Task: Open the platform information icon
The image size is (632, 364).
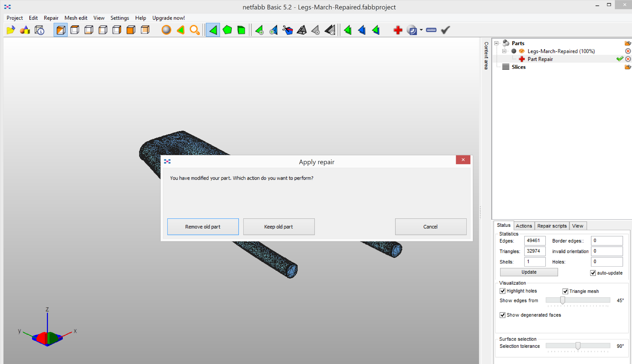Action: 39,30
